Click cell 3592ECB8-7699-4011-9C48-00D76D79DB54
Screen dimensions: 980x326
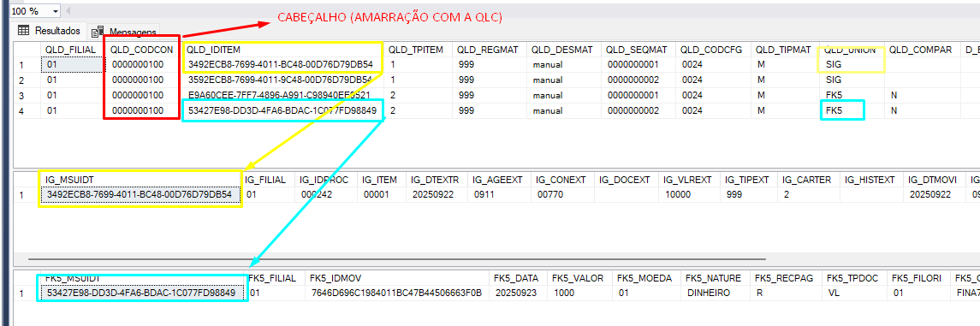[x=284, y=80]
